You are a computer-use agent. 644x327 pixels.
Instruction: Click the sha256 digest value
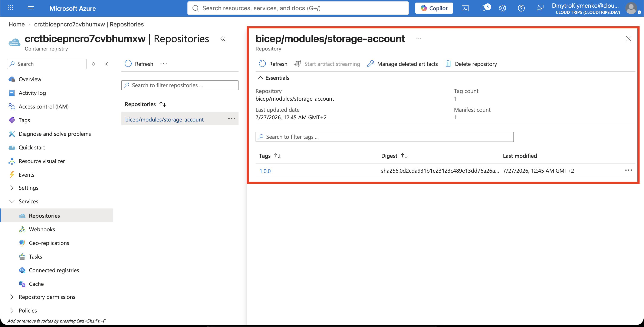(x=440, y=171)
